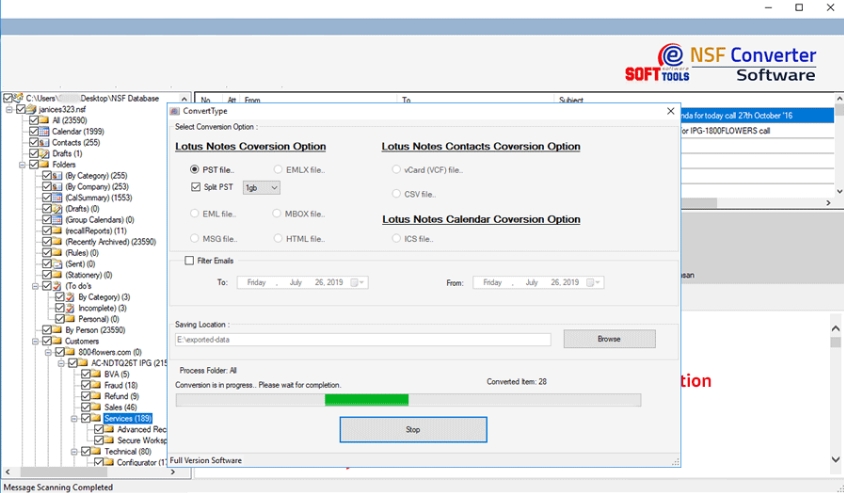
Task: Uncheck the Split PST checkbox
Action: (195, 187)
